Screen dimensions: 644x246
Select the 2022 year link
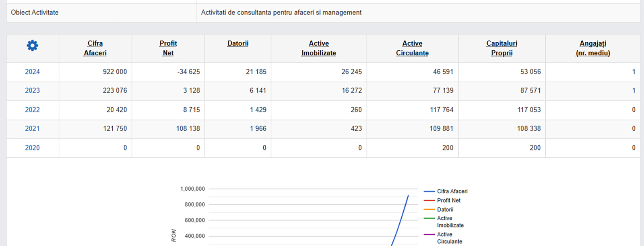(x=32, y=110)
